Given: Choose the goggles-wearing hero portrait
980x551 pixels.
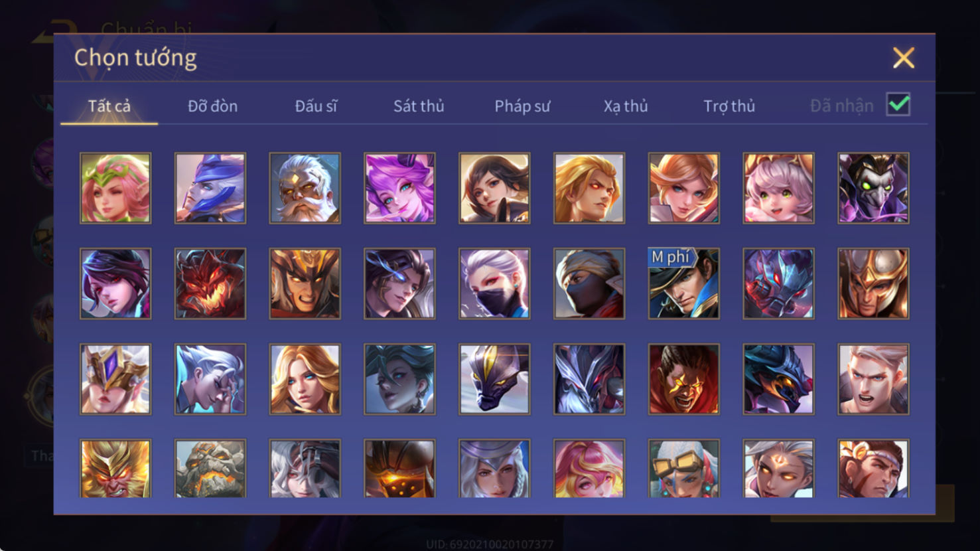Looking at the screenshot, I should tap(683, 469).
